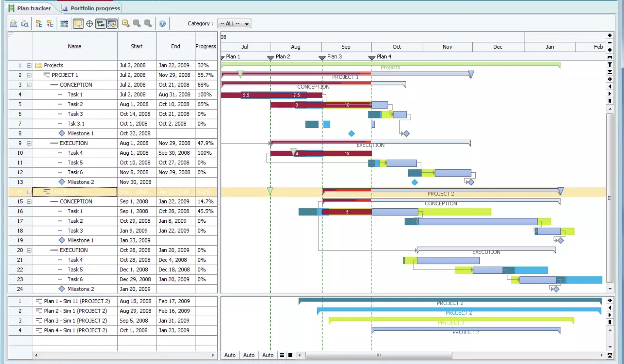Click the fit-width icon beside the lower Gantt
The height and width of the screenshot is (364, 624).
pos(610,301)
